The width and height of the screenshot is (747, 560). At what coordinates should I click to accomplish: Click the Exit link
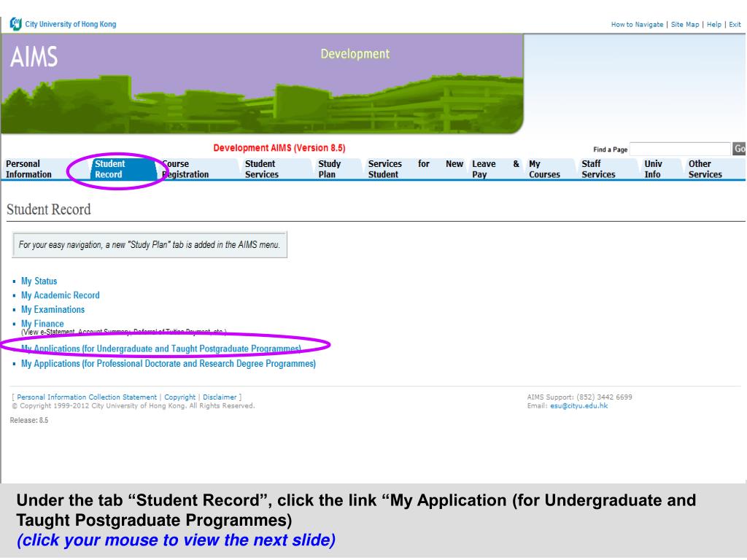[735, 24]
